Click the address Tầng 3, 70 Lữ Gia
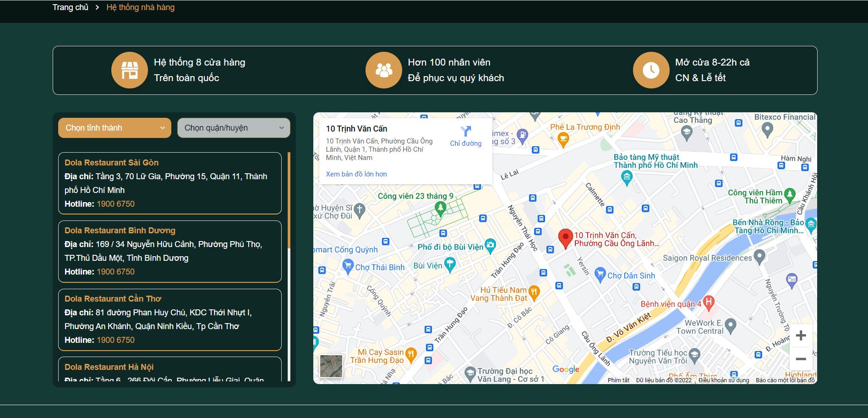868x418 pixels. click(166, 183)
